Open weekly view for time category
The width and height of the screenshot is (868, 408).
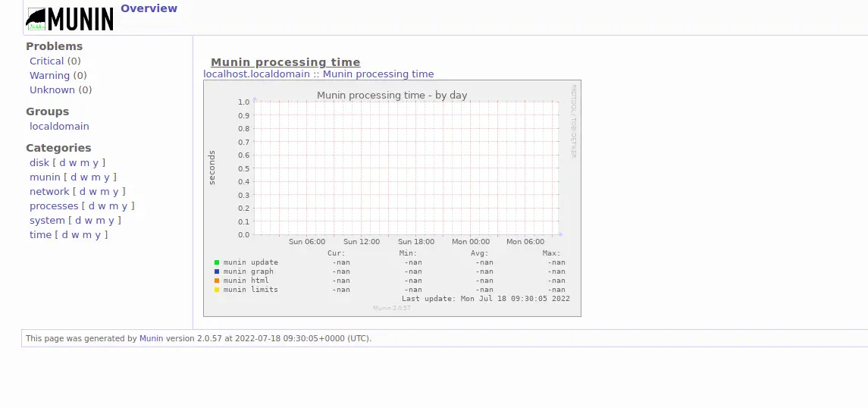coord(75,235)
